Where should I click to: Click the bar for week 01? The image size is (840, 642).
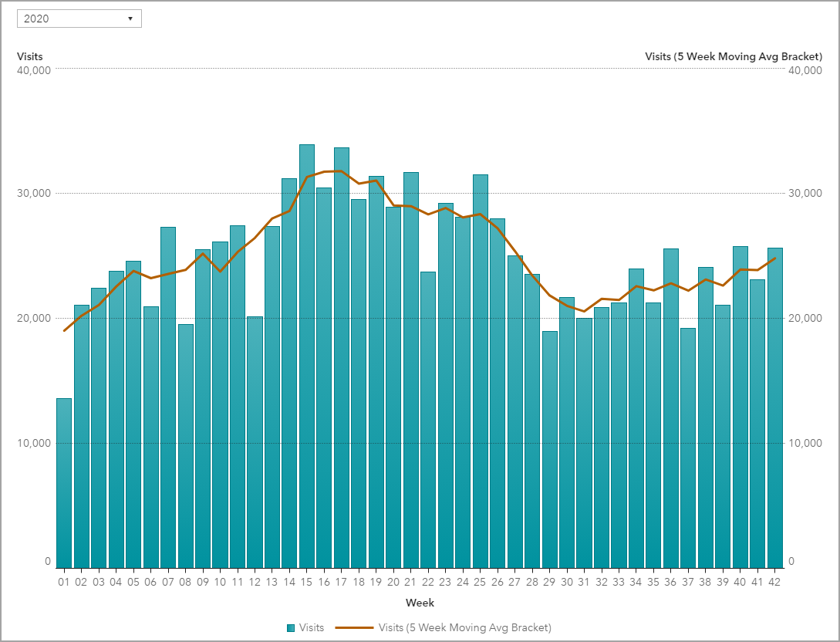pyautogui.click(x=64, y=482)
